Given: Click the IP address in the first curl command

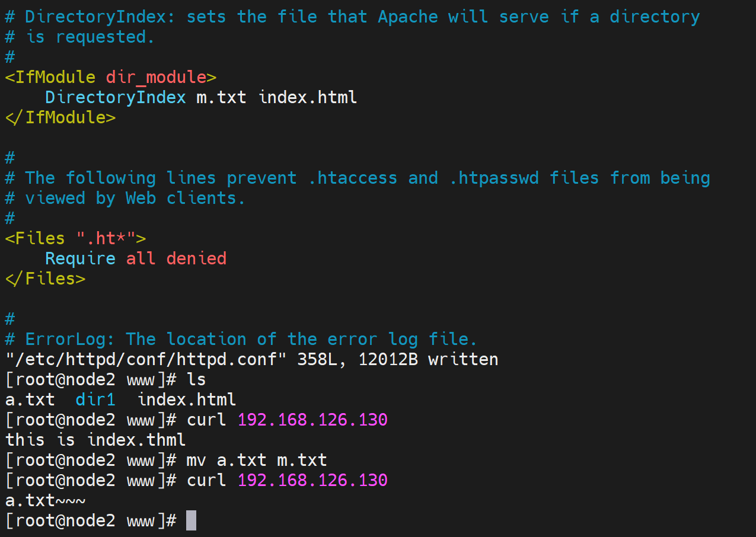Looking at the screenshot, I should [312, 420].
